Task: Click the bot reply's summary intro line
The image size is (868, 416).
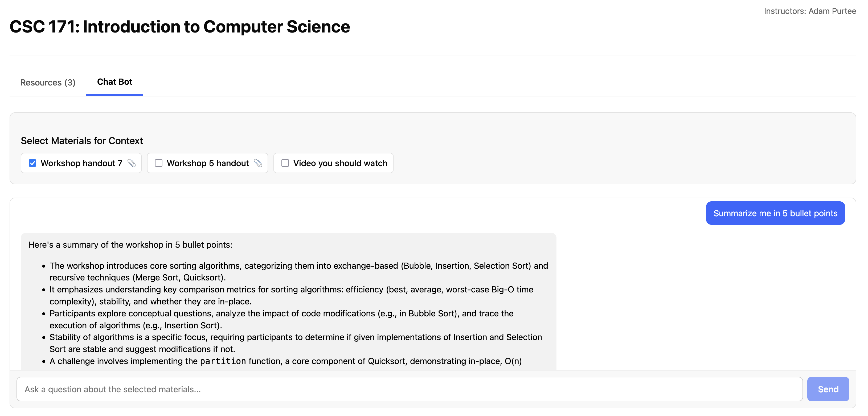Action: [130, 245]
